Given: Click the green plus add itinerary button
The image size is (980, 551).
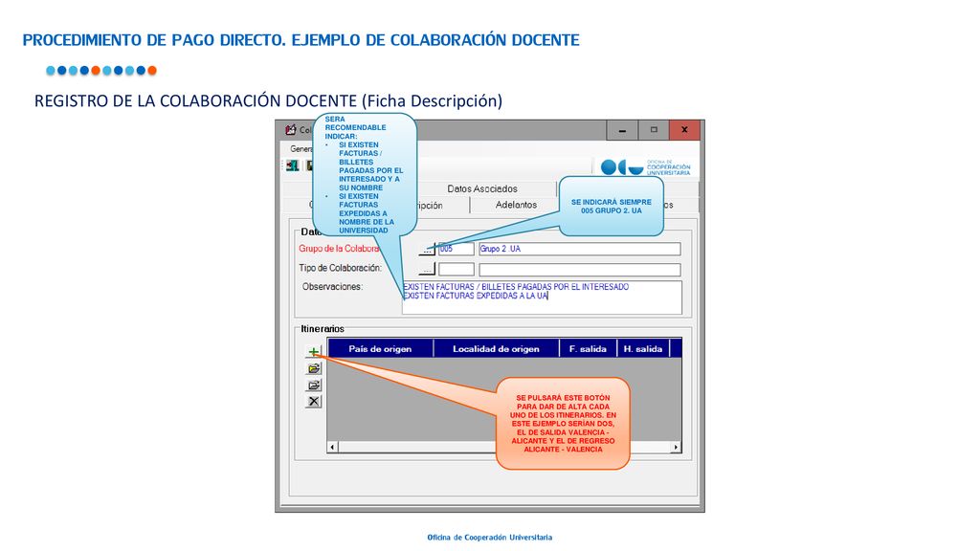Looking at the screenshot, I should (x=314, y=352).
